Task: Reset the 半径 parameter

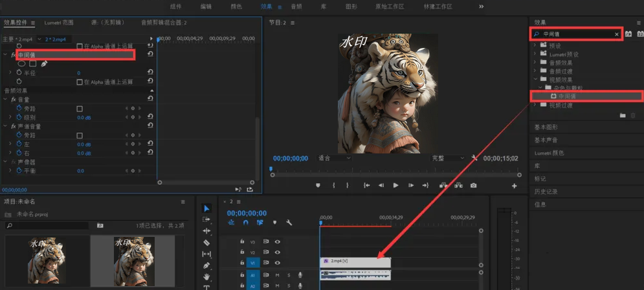Action: click(150, 72)
